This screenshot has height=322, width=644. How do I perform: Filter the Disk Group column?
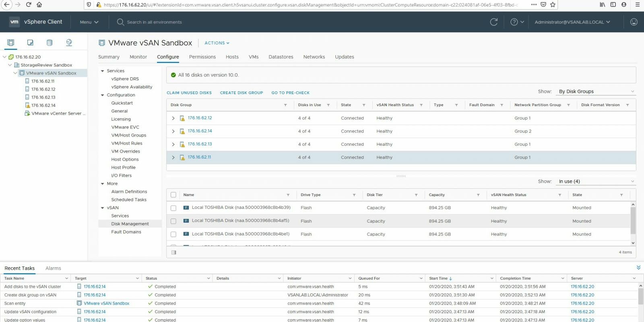click(285, 105)
